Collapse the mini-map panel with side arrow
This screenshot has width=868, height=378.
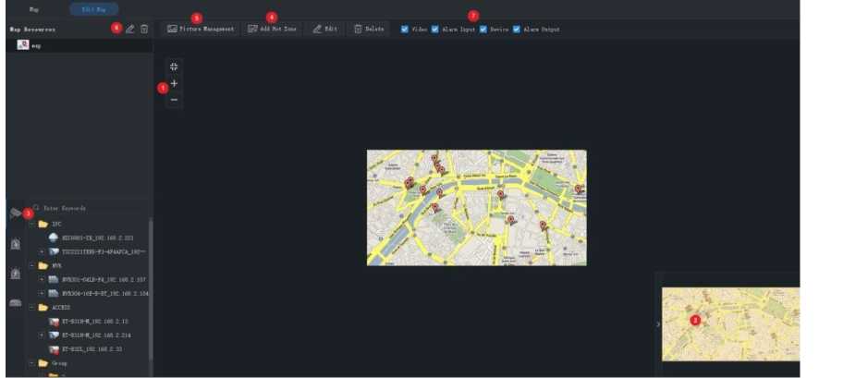tap(658, 323)
